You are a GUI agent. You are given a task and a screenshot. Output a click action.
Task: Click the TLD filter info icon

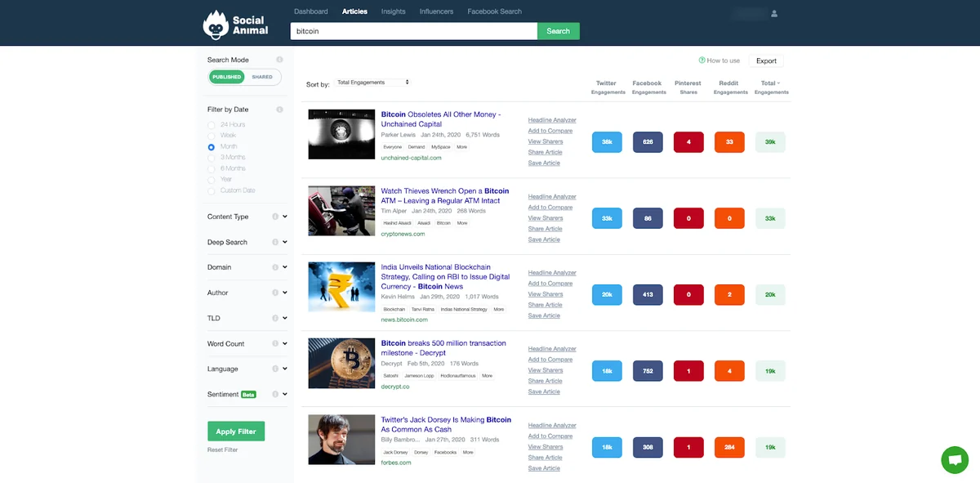point(275,318)
